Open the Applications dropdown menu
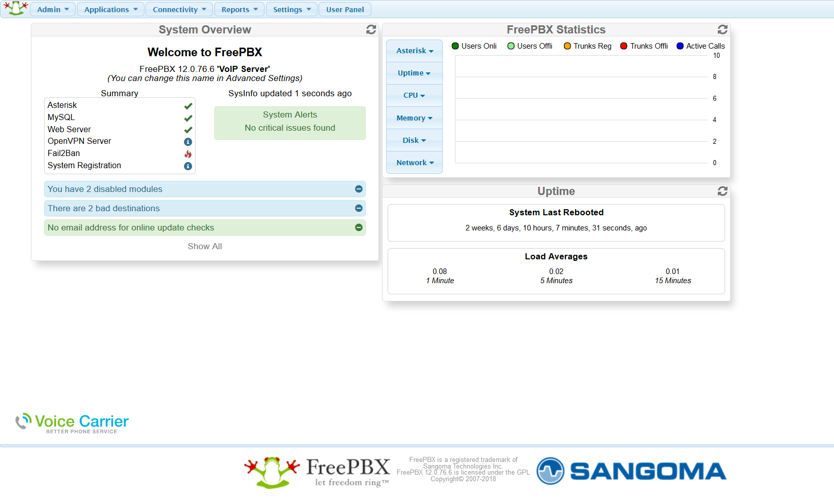Image resolution: width=834 pixels, height=504 pixels. 111,9
